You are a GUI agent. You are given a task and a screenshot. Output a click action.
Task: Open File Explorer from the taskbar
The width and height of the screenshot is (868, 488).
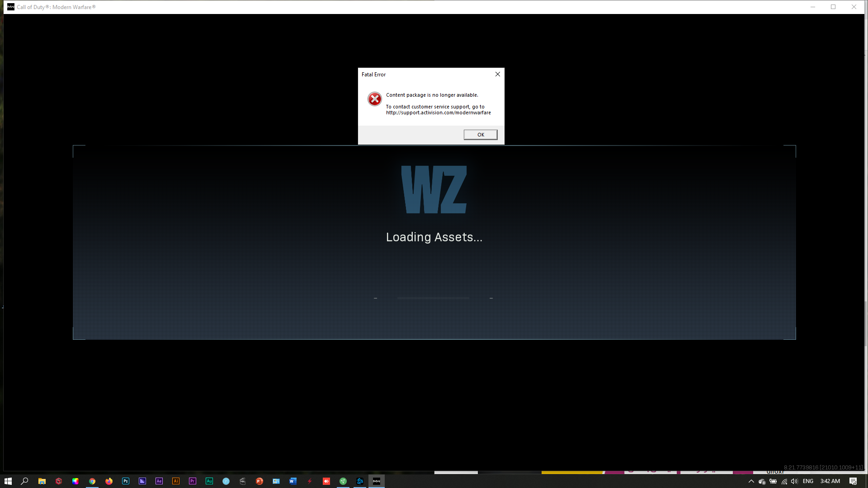point(42,481)
